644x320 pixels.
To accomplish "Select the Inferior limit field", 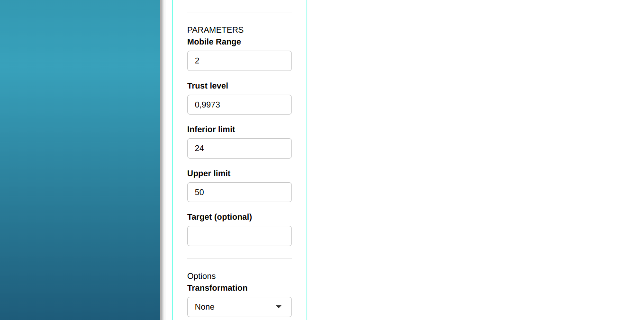I will (x=239, y=149).
